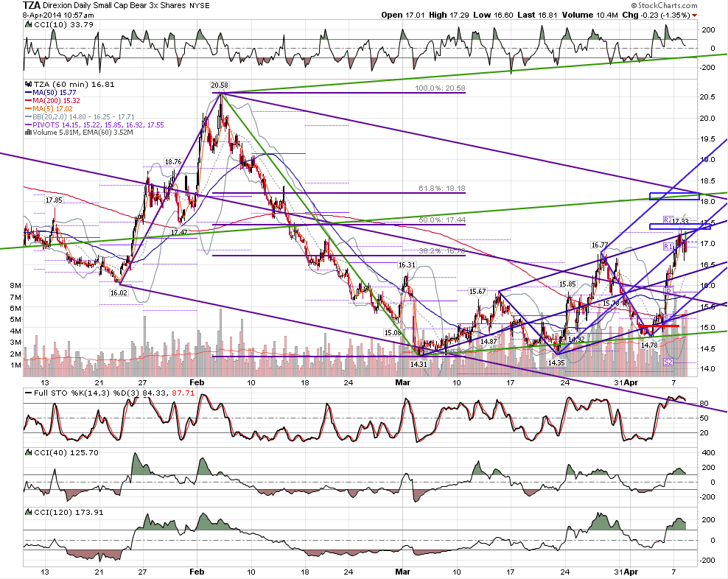Click the 17.33 price label

pyautogui.click(x=680, y=221)
